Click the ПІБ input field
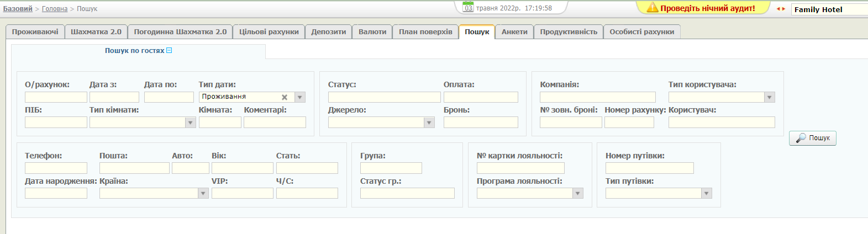868x234 pixels. pyautogui.click(x=56, y=123)
